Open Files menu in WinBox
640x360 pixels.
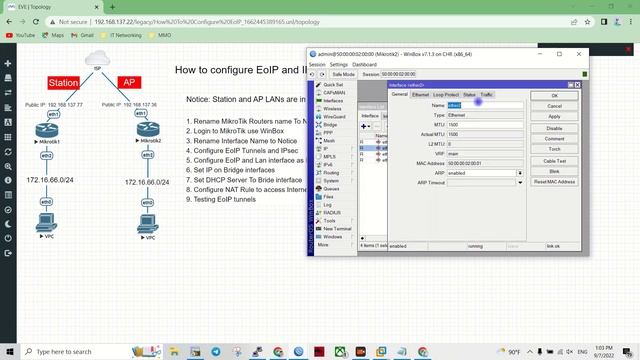pos(328,197)
